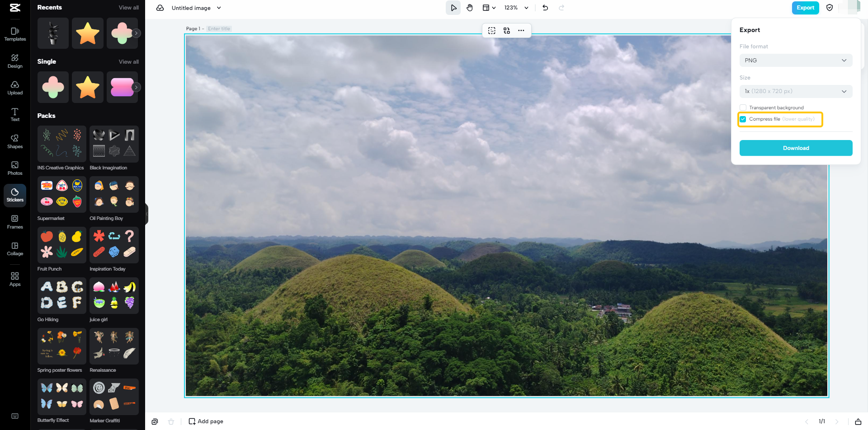Image resolution: width=868 pixels, height=430 pixels.
Task: Select the Stickers sidebar tab
Action: click(15, 195)
